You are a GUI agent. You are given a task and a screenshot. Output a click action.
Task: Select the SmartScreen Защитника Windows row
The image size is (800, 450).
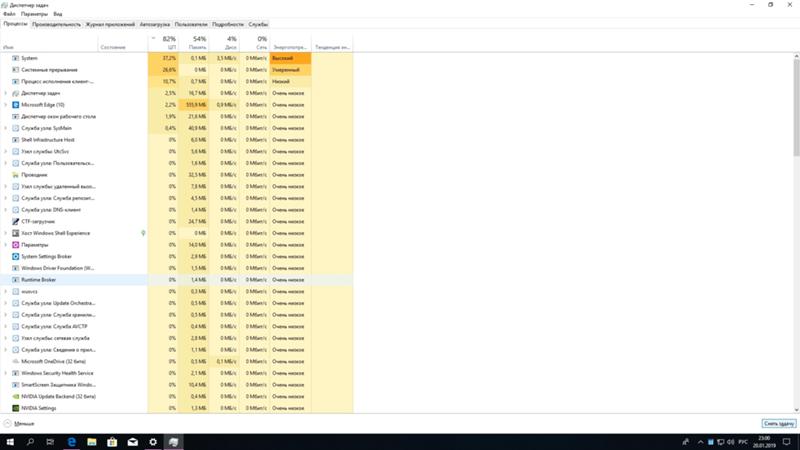177,385
